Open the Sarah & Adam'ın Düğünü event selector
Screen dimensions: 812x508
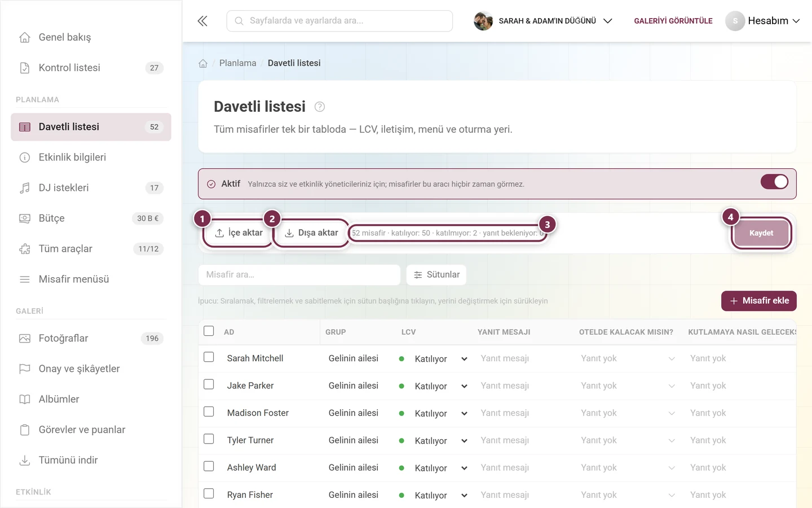click(543, 21)
